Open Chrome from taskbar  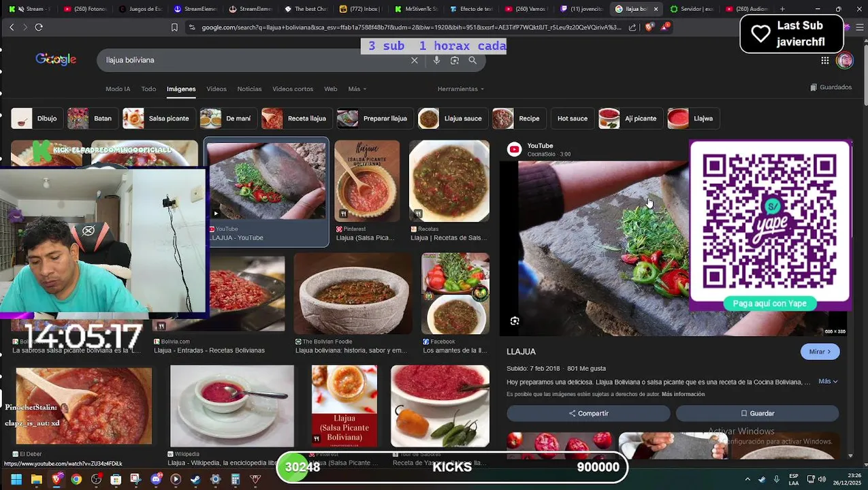[x=76, y=479]
